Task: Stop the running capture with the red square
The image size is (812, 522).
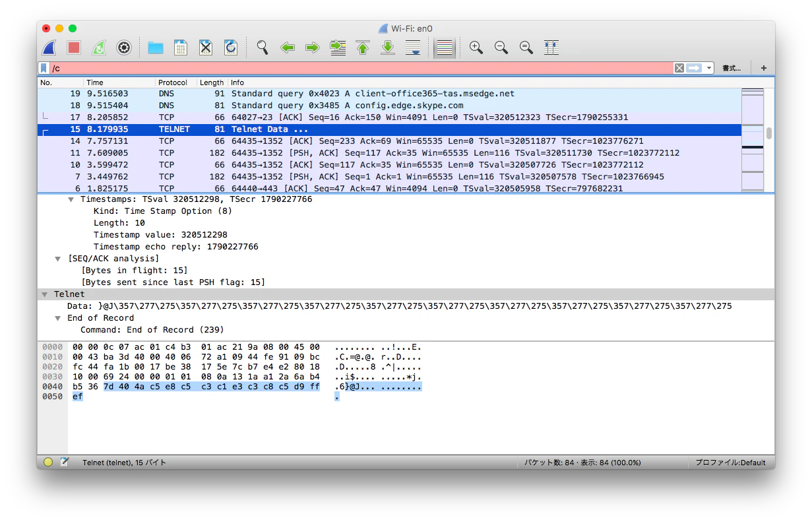Action: tap(74, 48)
